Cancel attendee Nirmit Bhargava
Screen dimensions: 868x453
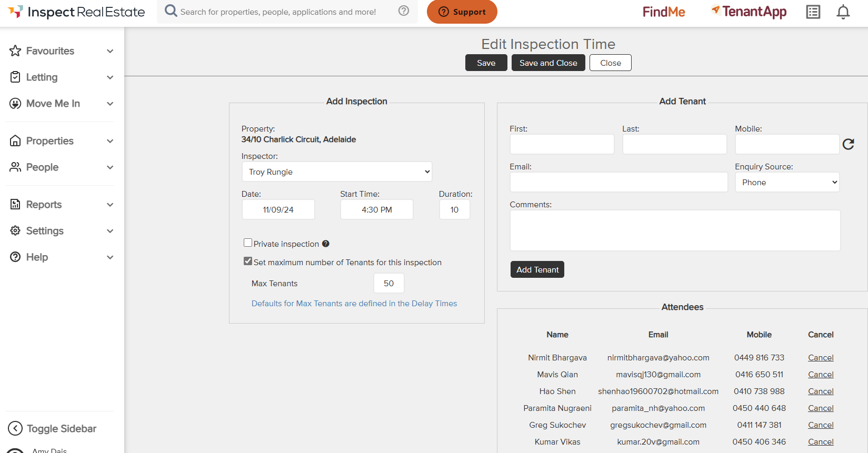(x=820, y=358)
